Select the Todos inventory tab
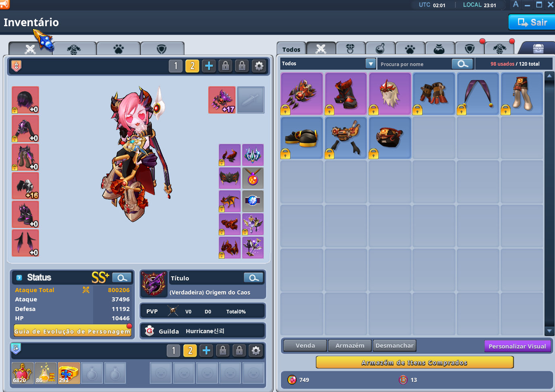Image resolution: width=555 pixels, height=392 pixels. 291,49
